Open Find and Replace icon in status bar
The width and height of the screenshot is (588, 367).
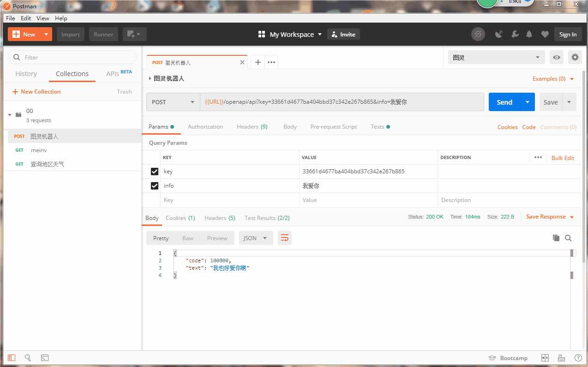tap(28, 358)
